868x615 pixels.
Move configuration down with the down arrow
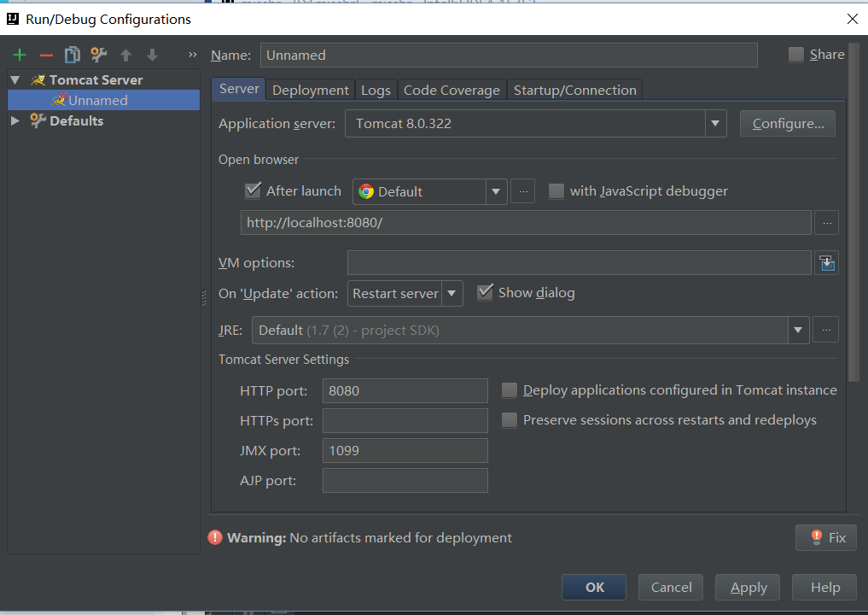click(152, 55)
